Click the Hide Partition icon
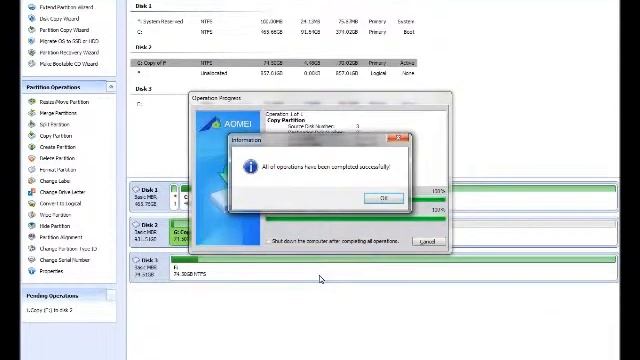The width and height of the screenshot is (640, 360). (32, 226)
